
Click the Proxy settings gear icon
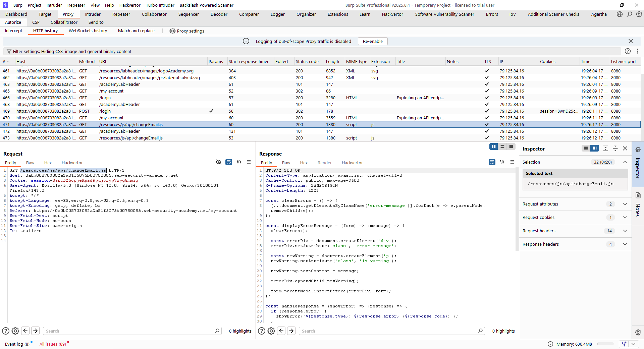tap(172, 31)
